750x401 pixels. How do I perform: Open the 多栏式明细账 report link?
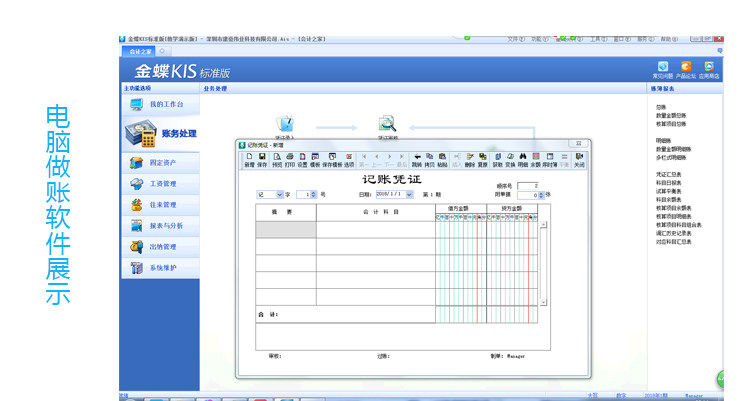(671, 157)
